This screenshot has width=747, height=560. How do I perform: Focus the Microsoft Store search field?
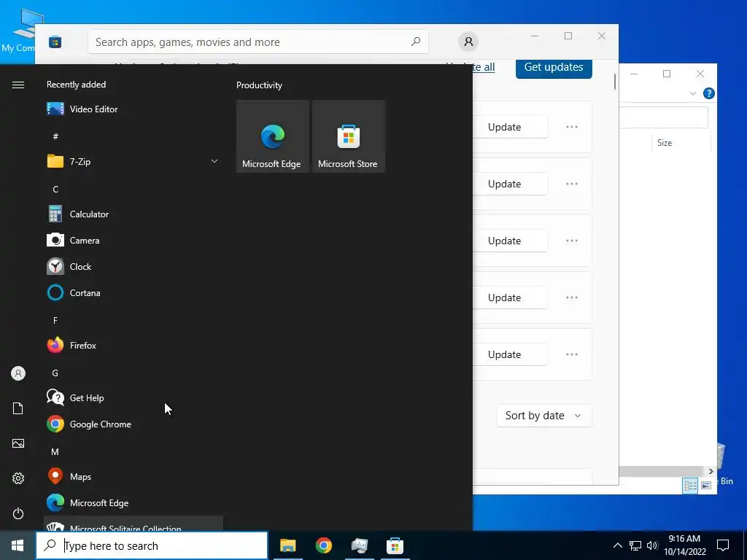(258, 42)
